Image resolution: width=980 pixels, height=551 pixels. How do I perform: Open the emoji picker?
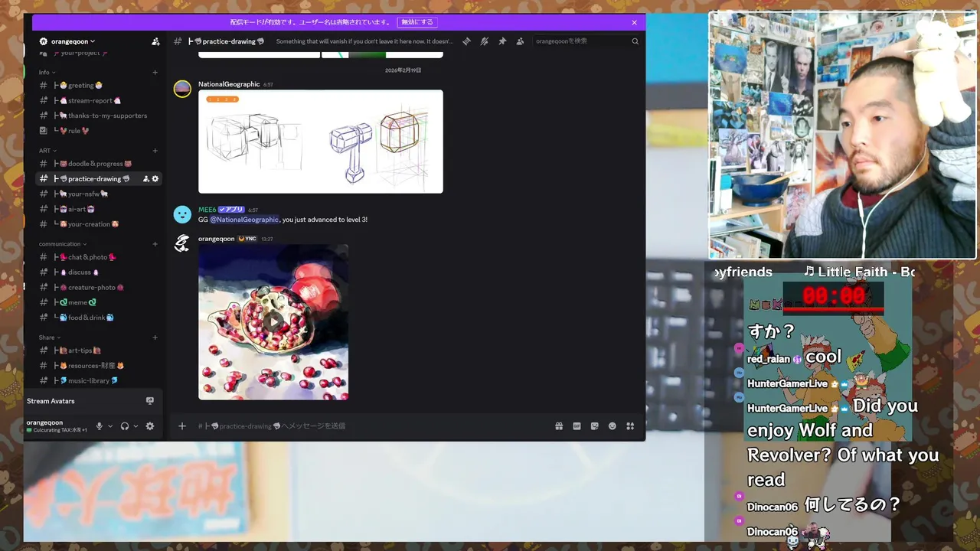point(612,426)
